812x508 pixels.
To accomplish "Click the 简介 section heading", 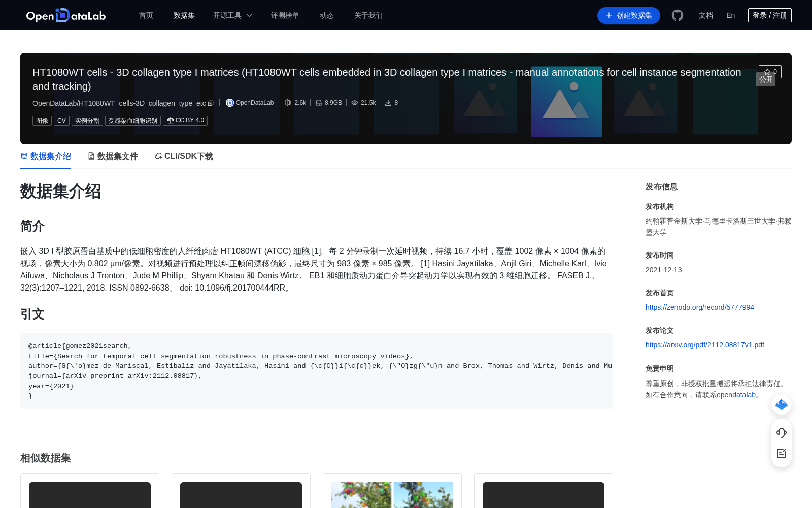I will pyautogui.click(x=32, y=226).
